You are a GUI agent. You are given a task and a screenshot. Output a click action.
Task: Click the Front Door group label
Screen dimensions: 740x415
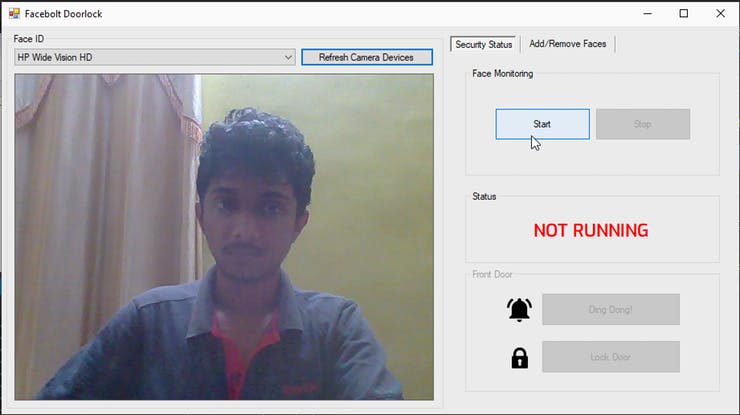point(492,274)
